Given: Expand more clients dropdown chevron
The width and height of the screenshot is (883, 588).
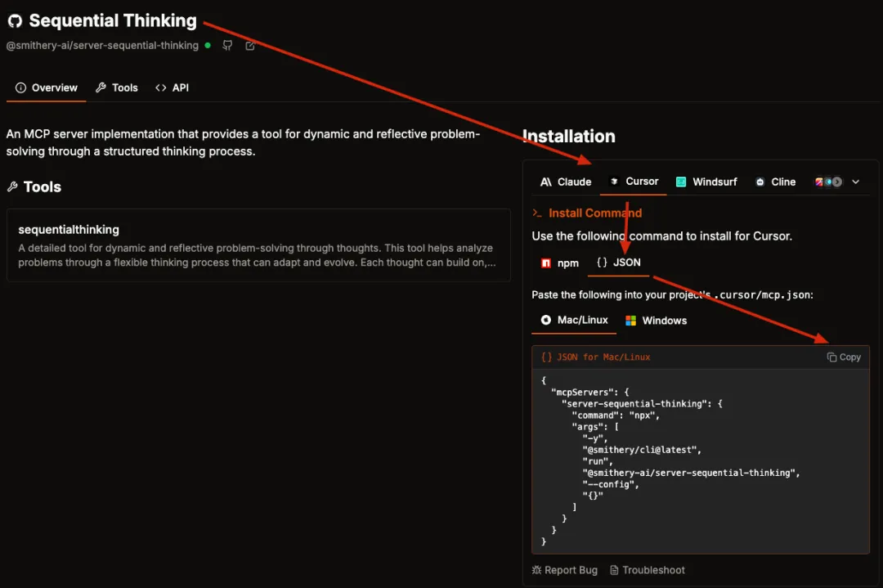Looking at the screenshot, I should click(855, 182).
